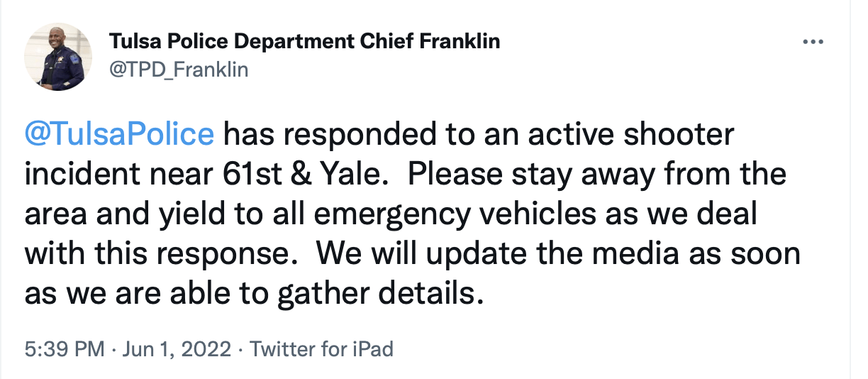Viewport: 868px width, 379px height.
Task: Click the 5:39 PM timestamp
Action: tap(65, 349)
